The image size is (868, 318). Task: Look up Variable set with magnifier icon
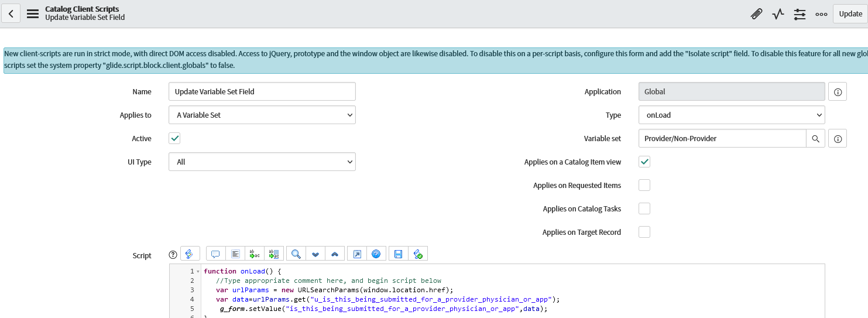click(816, 139)
